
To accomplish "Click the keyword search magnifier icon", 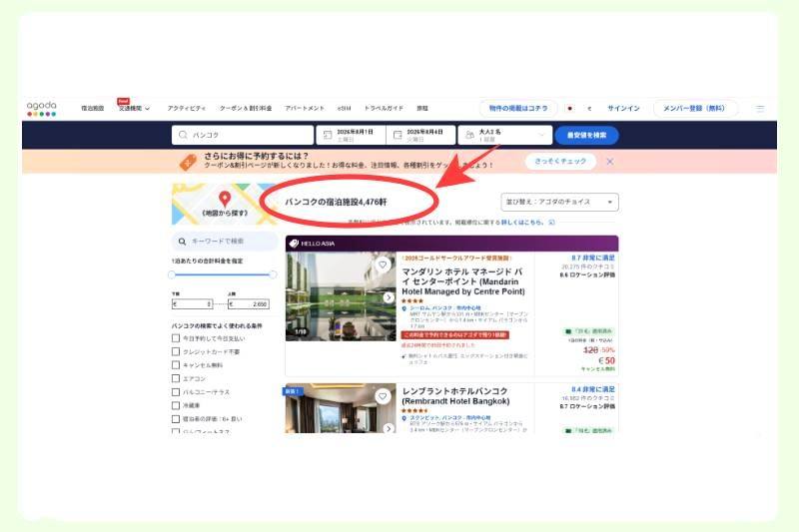I will 182,242.
